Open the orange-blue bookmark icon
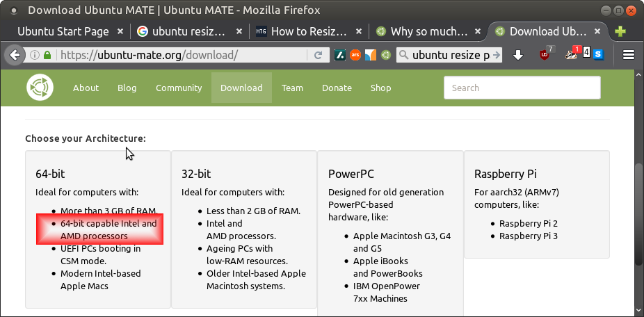This screenshot has width=644, height=317. coord(371,55)
